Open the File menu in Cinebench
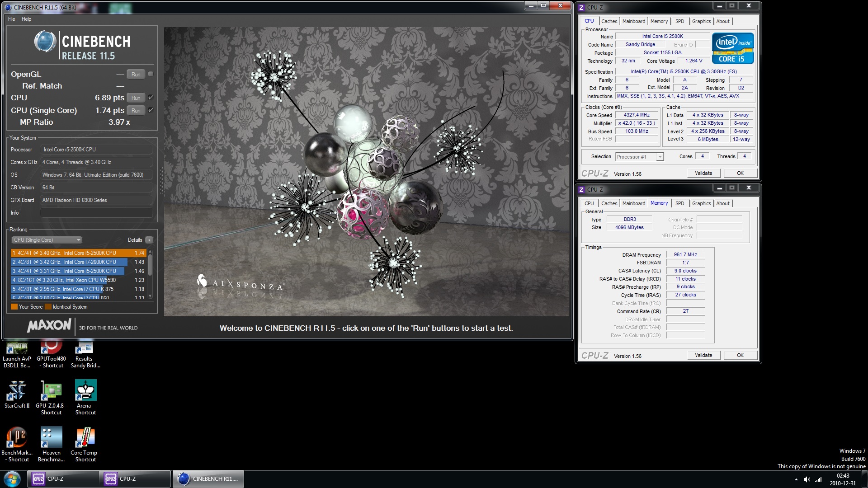Screen dimensions: 868x488 click(11, 19)
